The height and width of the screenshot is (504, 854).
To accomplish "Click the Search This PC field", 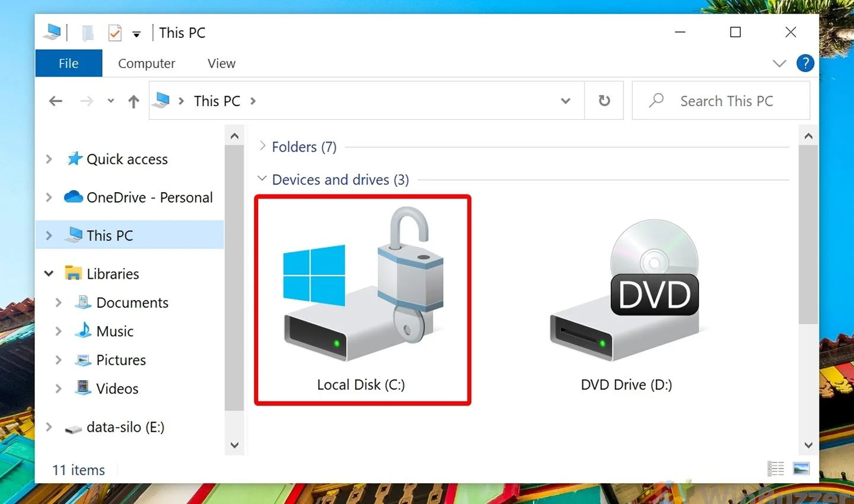I will coord(721,101).
